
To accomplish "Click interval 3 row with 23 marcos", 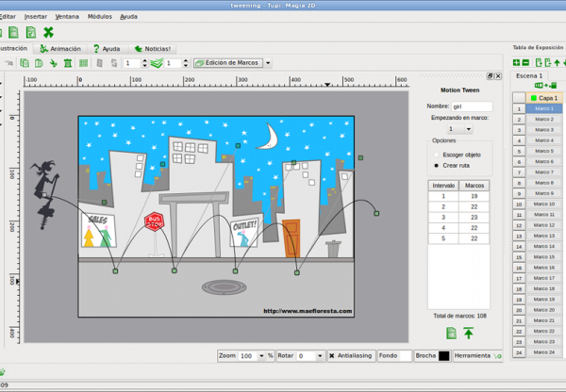I will tap(458, 218).
